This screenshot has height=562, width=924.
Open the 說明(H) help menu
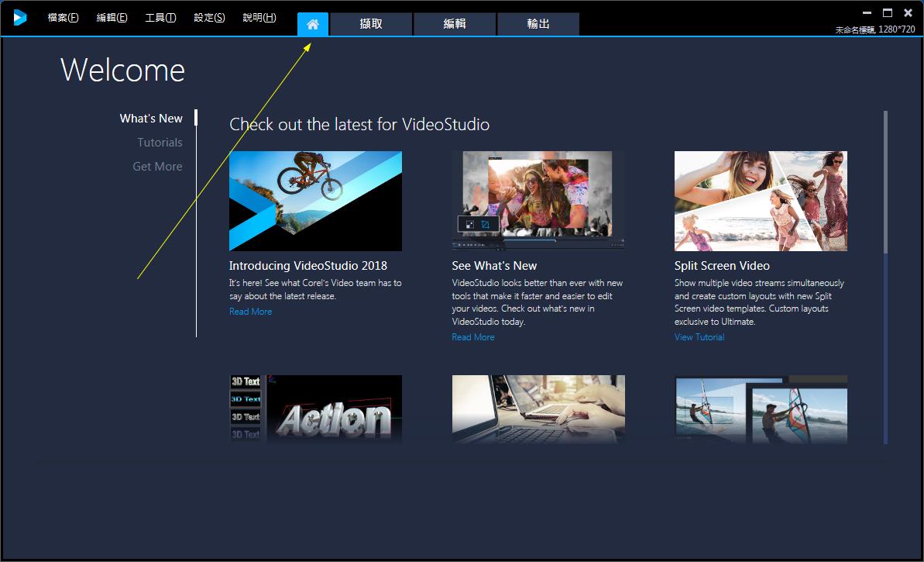259,18
